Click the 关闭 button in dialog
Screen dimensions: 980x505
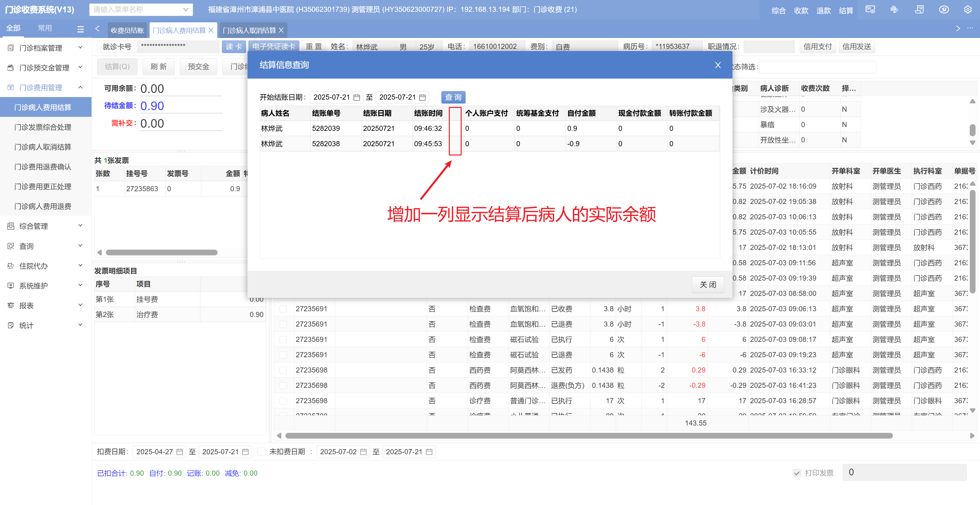tap(707, 285)
